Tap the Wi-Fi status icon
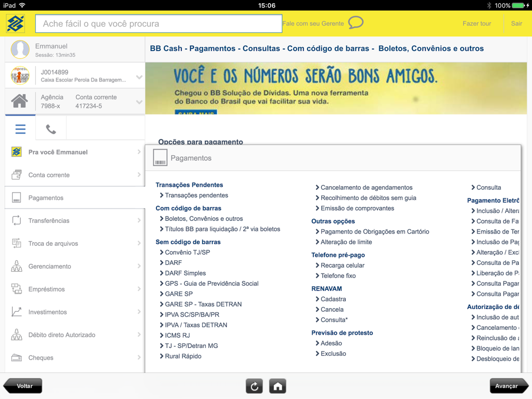532x399 pixels. click(22, 5)
